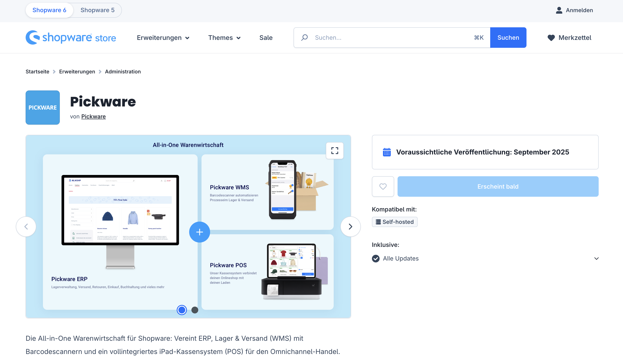Select the second gallery slide dot
Screen dimensions: 623x364
pyautogui.click(x=195, y=310)
